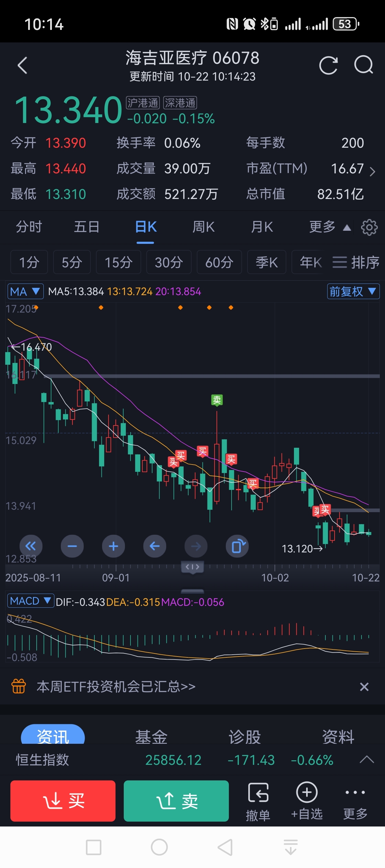Tap the 沪港通 tag
This screenshot has height=868, width=385.
143,103
